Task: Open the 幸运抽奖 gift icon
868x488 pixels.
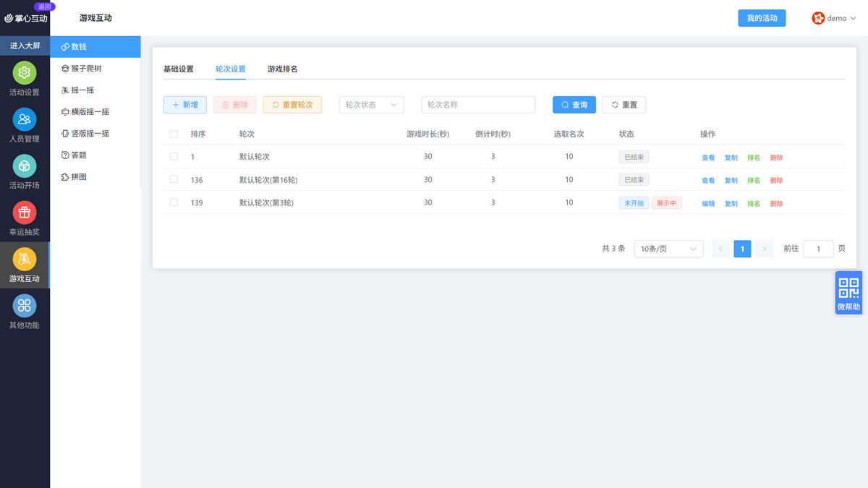Action: click(x=25, y=213)
